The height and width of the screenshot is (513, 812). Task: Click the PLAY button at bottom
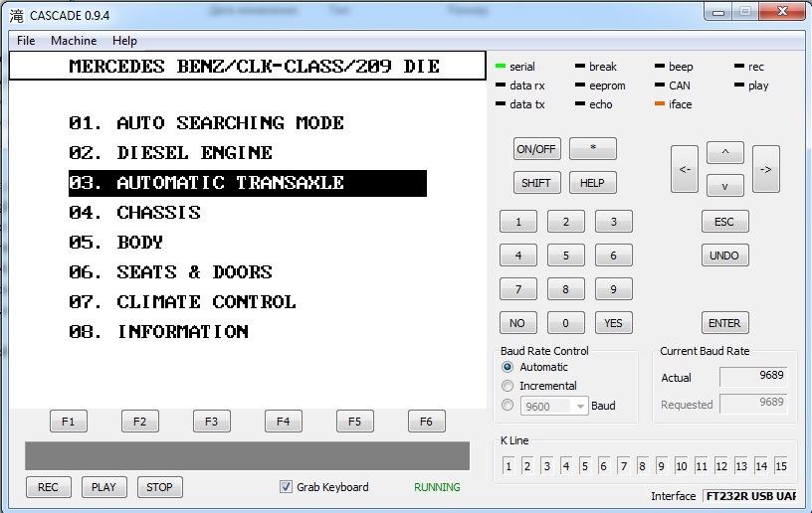click(x=104, y=487)
